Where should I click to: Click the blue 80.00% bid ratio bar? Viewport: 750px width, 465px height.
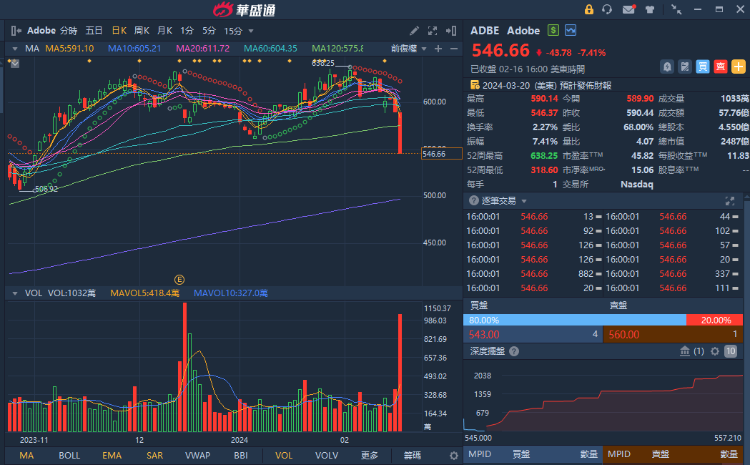(574, 319)
